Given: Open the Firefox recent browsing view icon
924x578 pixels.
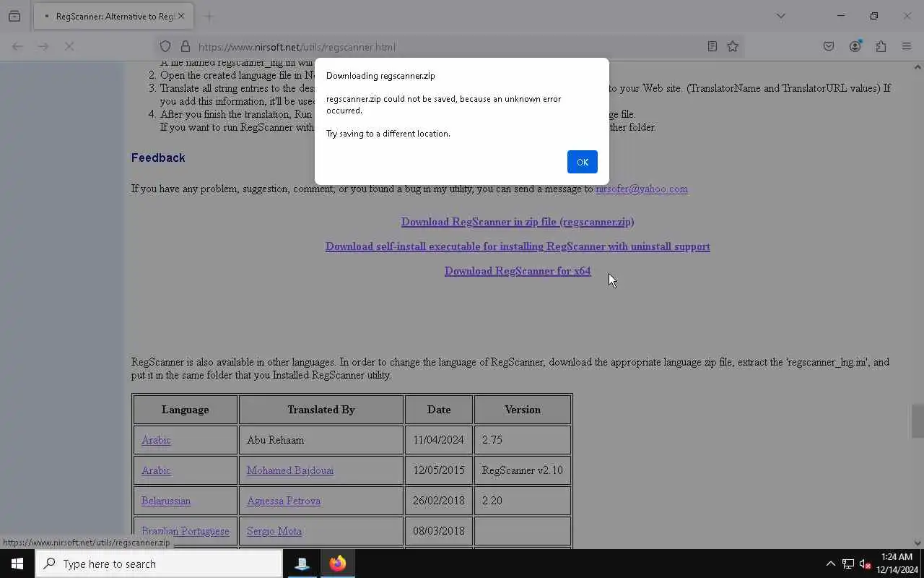Looking at the screenshot, I should (x=14, y=16).
